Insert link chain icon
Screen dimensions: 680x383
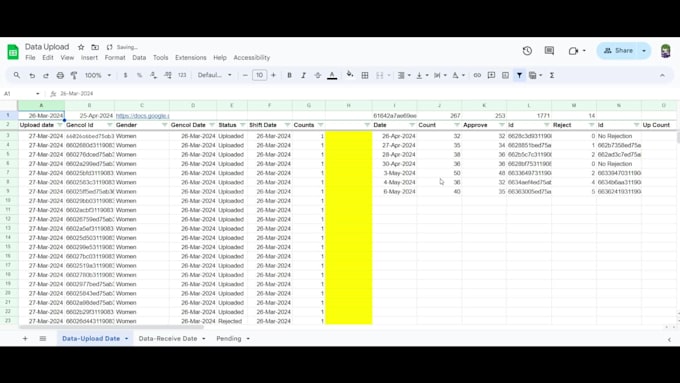[x=477, y=75]
